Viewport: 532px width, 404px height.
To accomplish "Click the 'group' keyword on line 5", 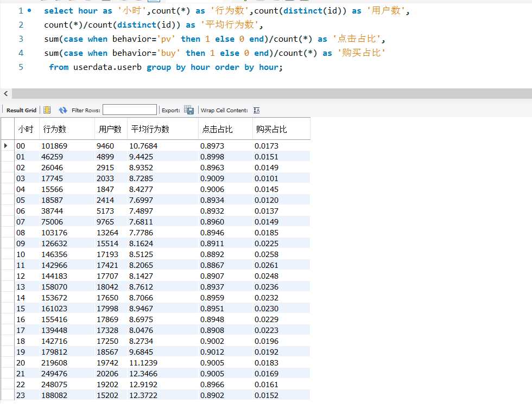I will point(159,67).
